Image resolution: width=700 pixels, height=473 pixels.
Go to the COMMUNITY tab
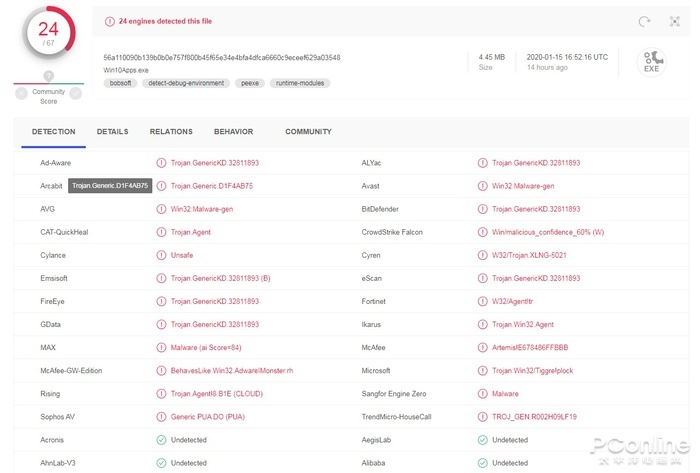tap(308, 132)
